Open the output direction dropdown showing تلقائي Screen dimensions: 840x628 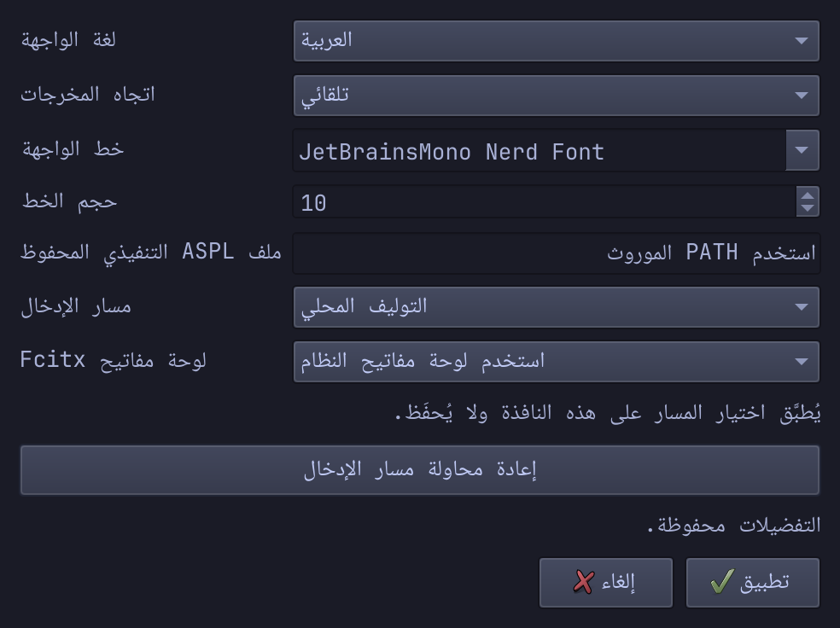click(x=556, y=96)
